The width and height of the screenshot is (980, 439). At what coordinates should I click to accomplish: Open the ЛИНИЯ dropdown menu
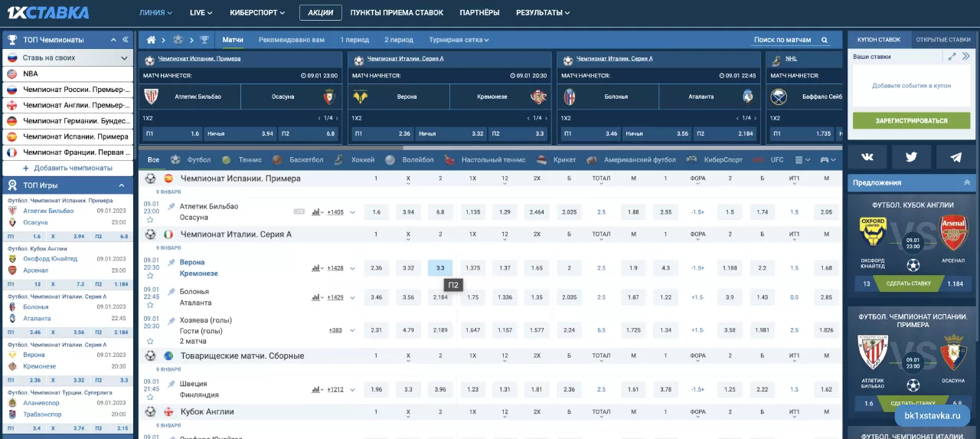point(155,13)
